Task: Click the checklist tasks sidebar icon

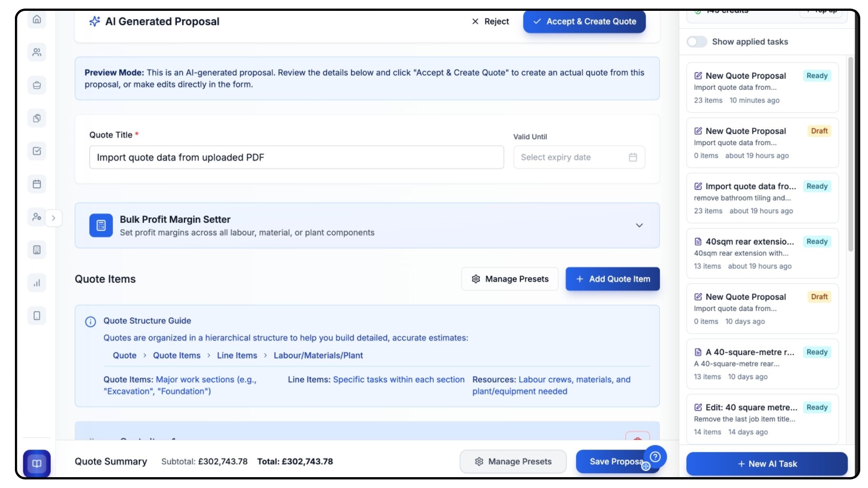Action: click(x=37, y=151)
